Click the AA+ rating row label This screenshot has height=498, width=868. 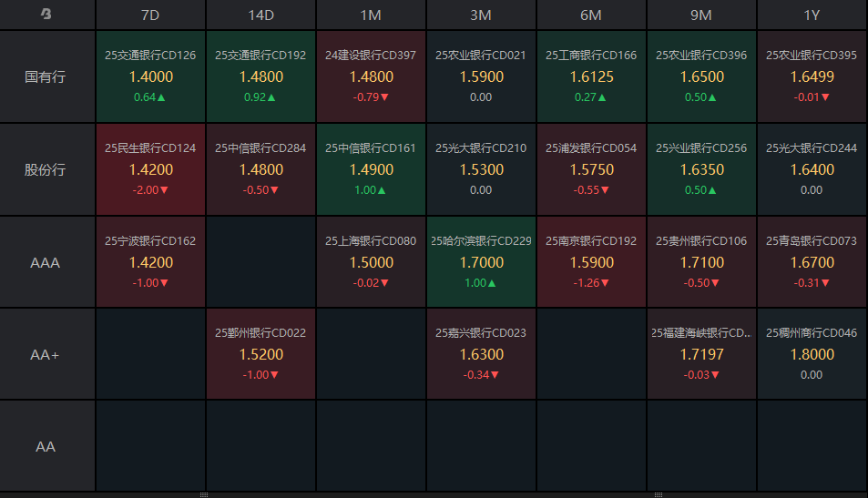pos(46,354)
